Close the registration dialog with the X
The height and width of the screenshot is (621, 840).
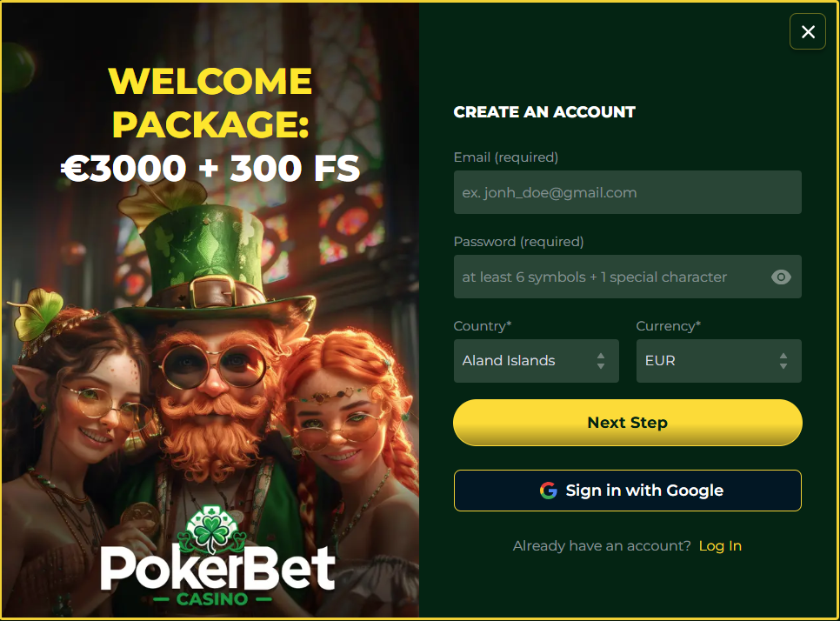click(x=807, y=31)
